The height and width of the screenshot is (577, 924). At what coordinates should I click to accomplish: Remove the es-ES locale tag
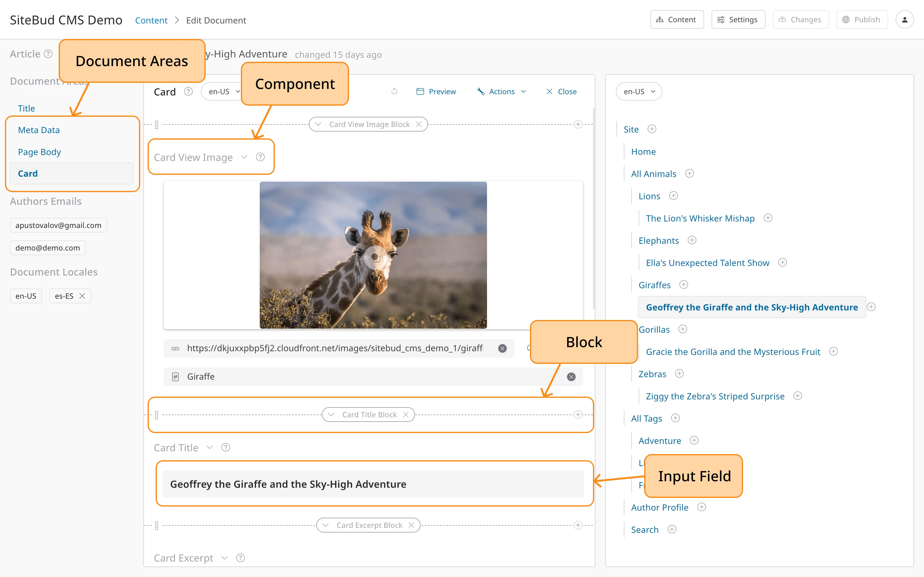(82, 296)
